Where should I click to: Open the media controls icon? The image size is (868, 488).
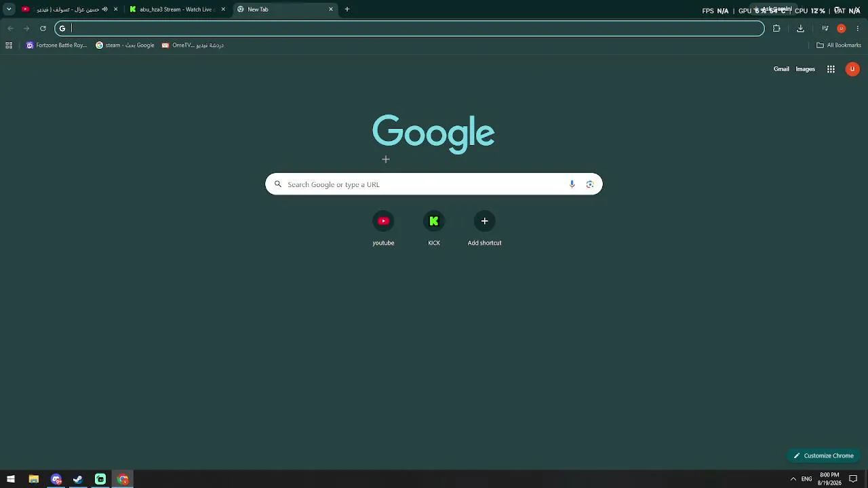(825, 28)
